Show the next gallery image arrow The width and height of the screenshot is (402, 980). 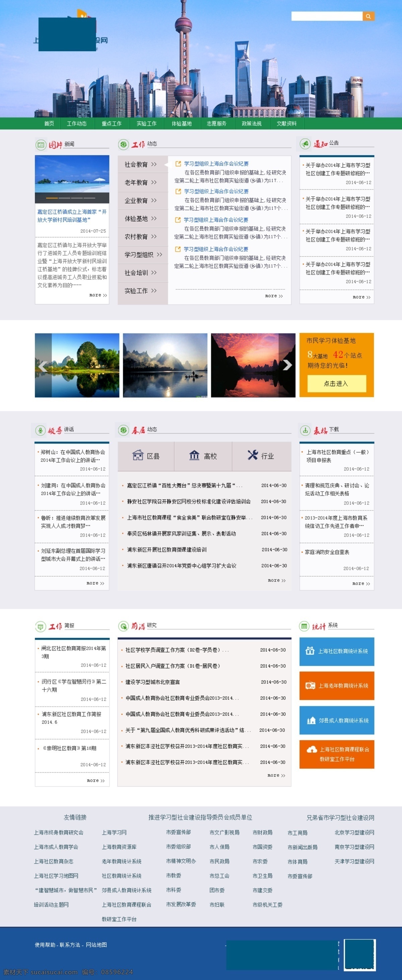click(287, 365)
